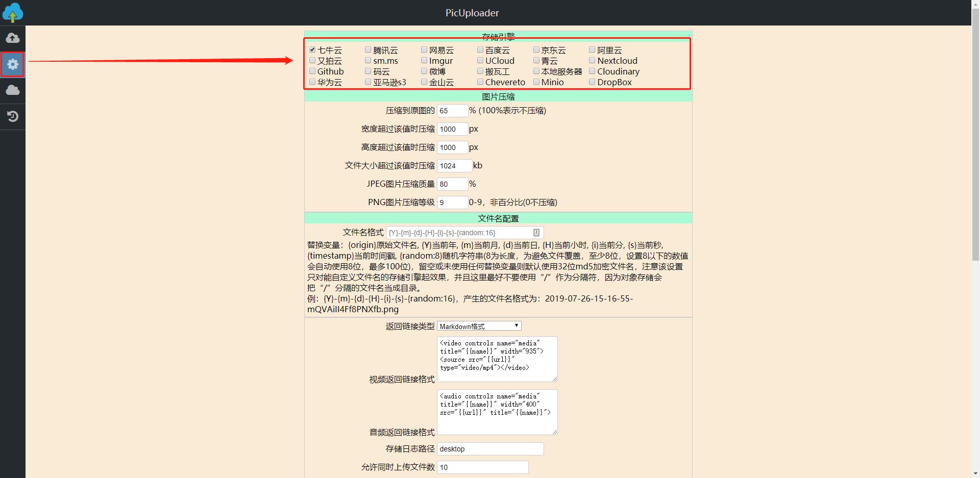
Task: Enable the 搬瓦工 storage engine
Action: tap(480, 71)
